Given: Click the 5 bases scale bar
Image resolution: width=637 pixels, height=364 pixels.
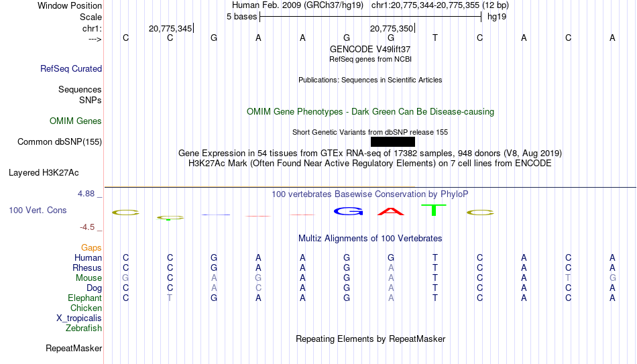Looking at the screenshot, I should (371, 17).
